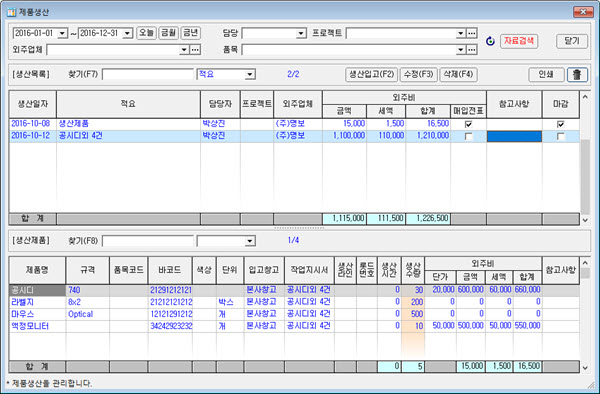Select the 공시디 product row name
This screenshot has height=394, width=600.
click(37, 290)
